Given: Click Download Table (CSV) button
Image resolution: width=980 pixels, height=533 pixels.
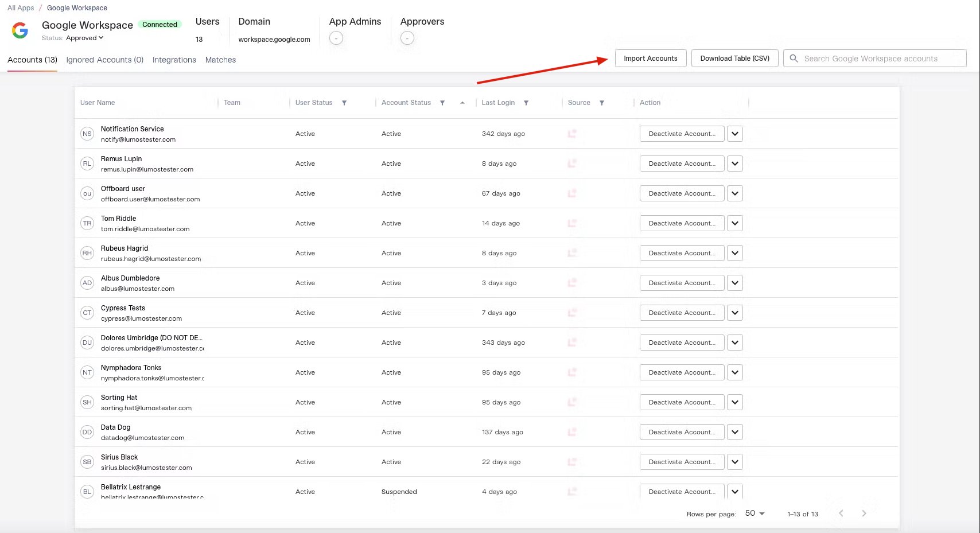Looking at the screenshot, I should tap(735, 59).
